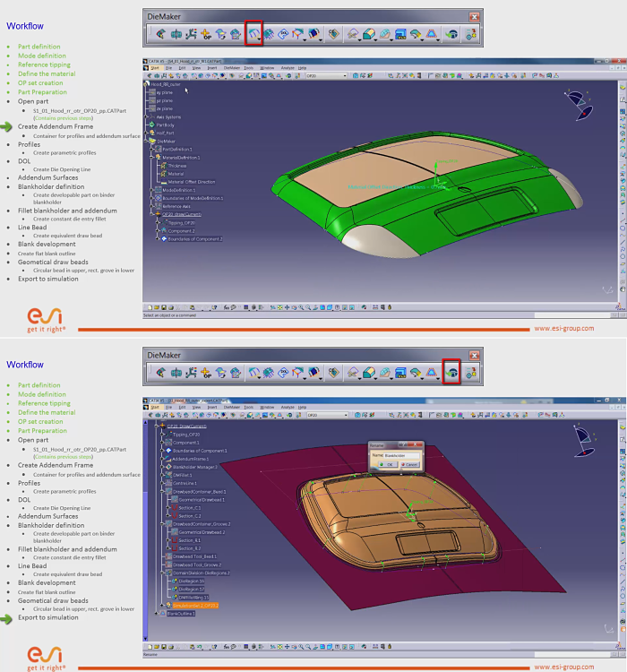This screenshot has width=627, height=672.
Task: Click the view compass in the orange hood window
Action: pyautogui.click(x=585, y=440)
